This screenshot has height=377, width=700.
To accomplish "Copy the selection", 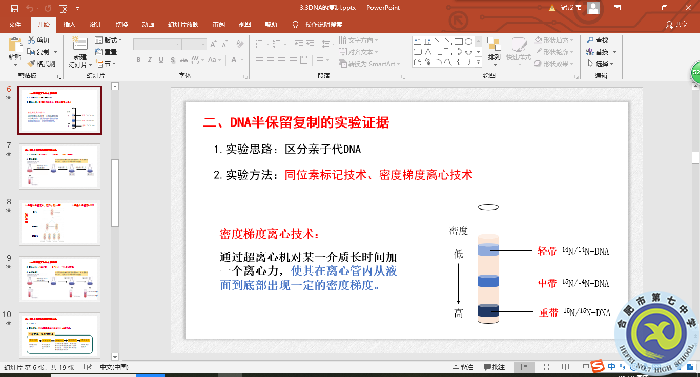I will (x=38, y=52).
